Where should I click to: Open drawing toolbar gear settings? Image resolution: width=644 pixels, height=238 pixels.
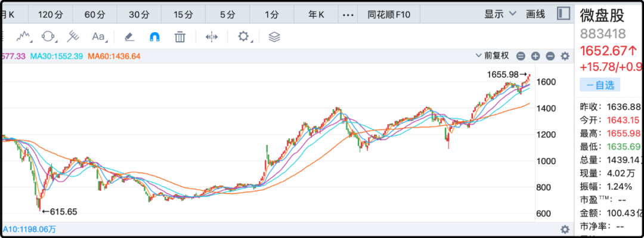pos(244,36)
